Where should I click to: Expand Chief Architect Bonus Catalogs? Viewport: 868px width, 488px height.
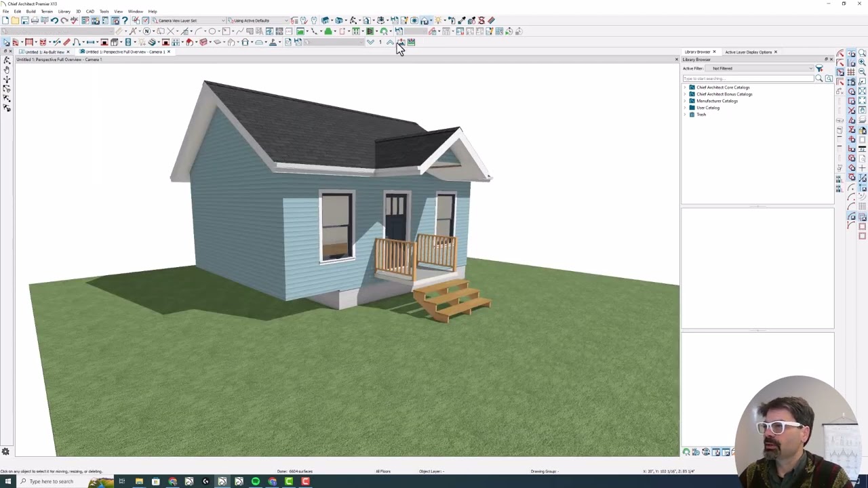coord(684,94)
